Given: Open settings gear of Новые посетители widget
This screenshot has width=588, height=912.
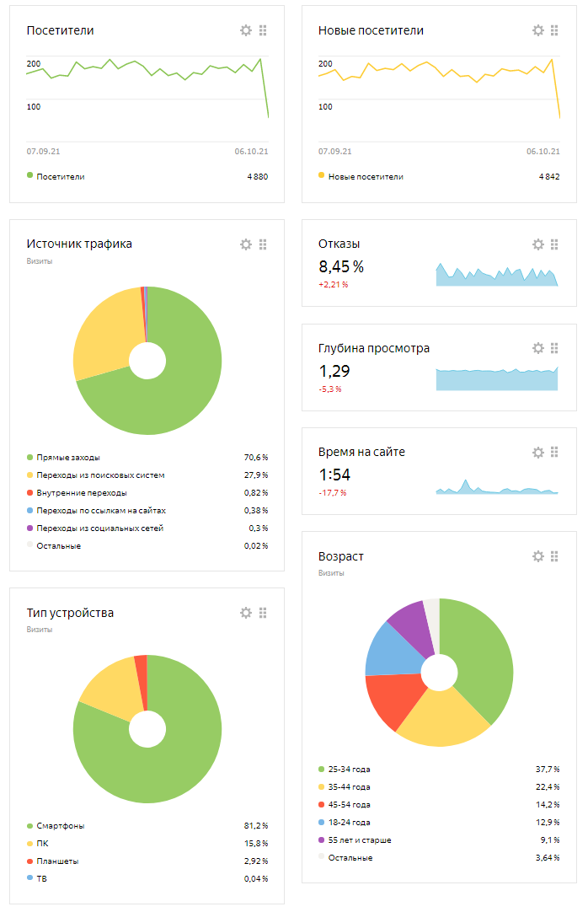Looking at the screenshot, I should tap(538, 30).
